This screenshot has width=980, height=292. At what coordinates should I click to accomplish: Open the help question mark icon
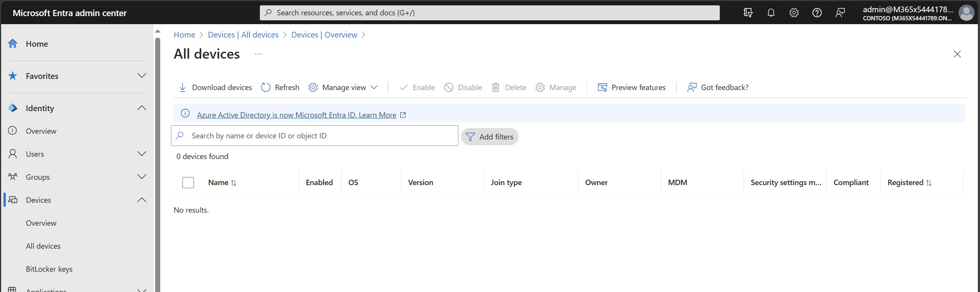coord(817,13)
